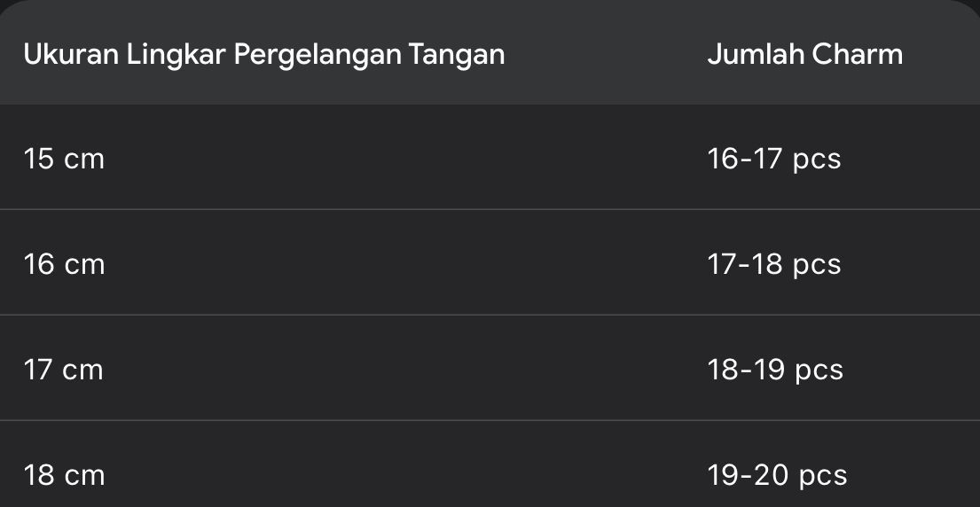The height and width of the screenshot is (507, 980).
Task: Click the number 15 in the first wrist-size cell
Action: click(39, 160)
